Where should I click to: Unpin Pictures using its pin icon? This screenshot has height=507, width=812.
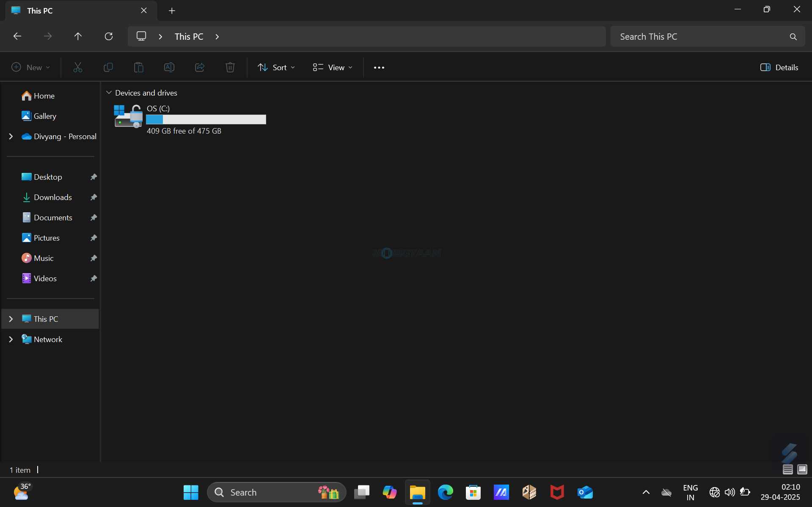click(94, 238)
